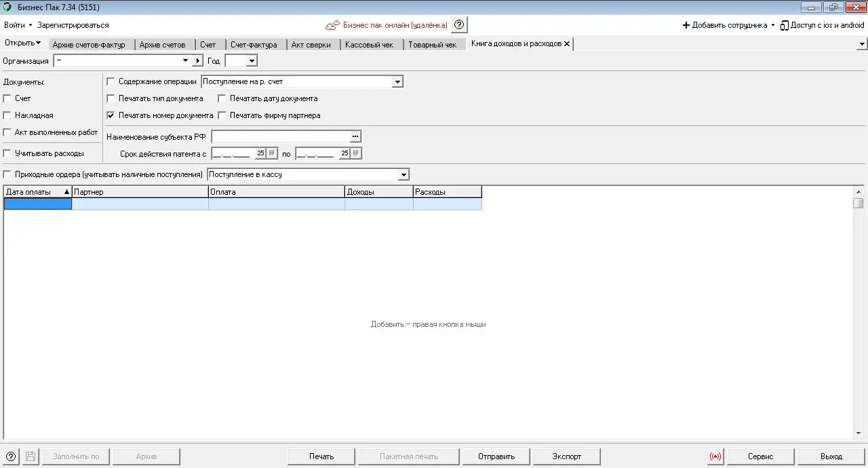Click the Партнер column header

click(140, 192)
